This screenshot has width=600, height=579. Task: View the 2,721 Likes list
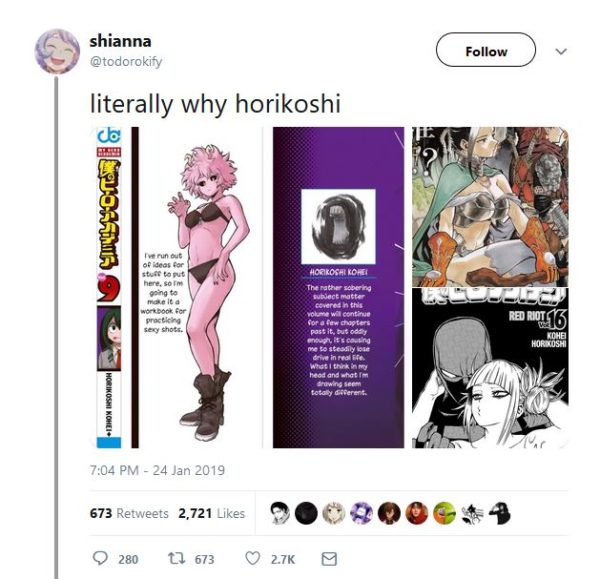(212, 513)
